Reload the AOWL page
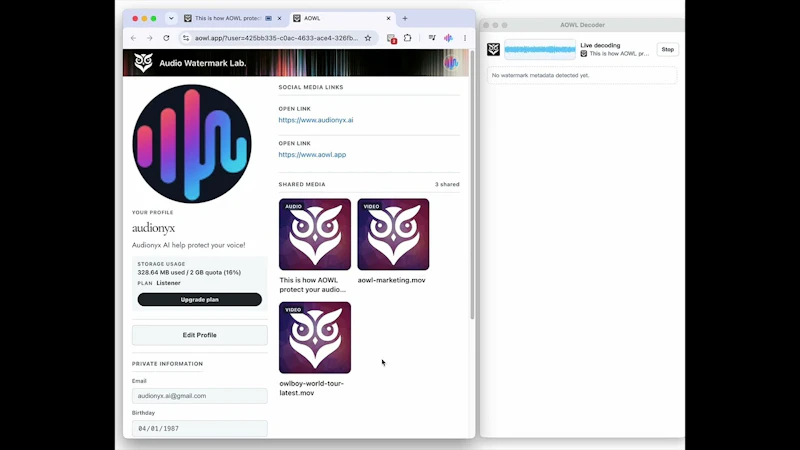Image resolution: width=800 pixels, height=450 pixels. click(x=166, y=38)
